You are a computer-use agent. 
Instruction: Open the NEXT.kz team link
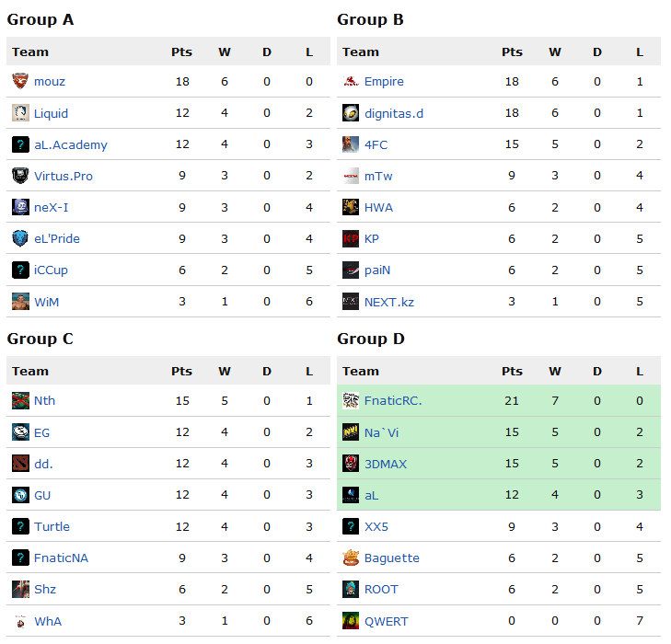389,301
